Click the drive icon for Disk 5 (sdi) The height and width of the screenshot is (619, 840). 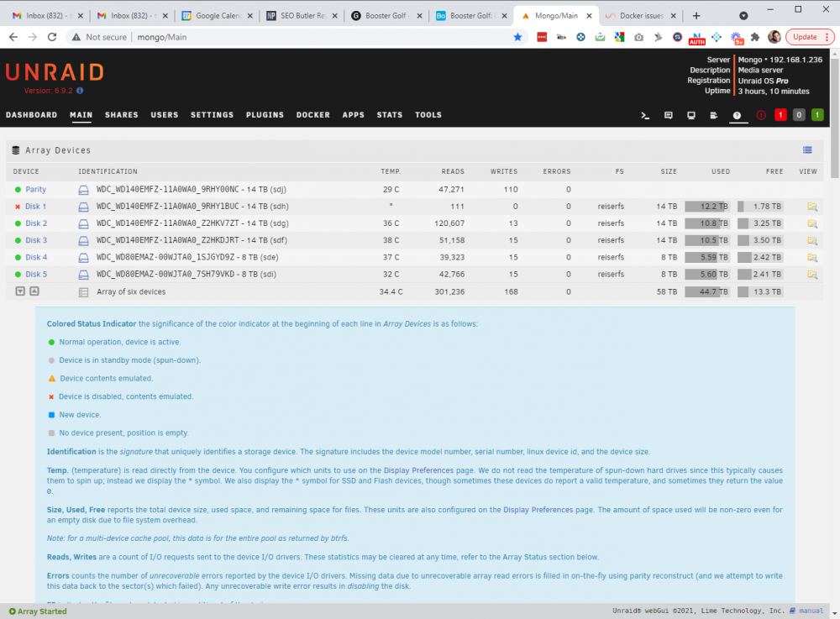[x=83, y=275]
